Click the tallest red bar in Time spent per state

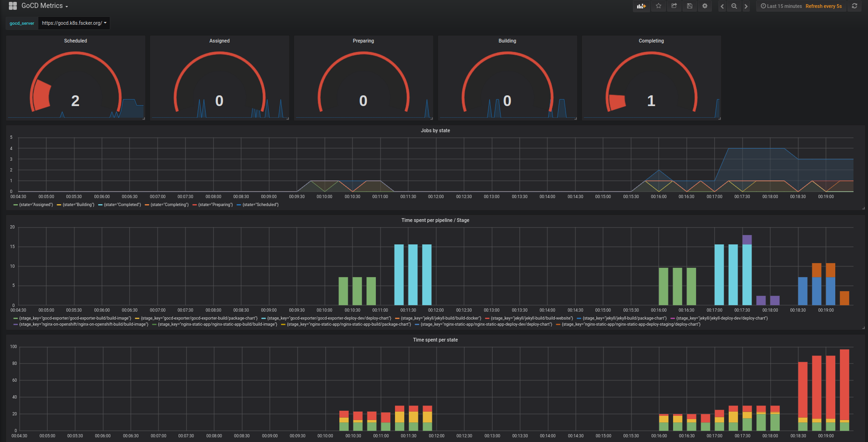[x=844, y=385]
